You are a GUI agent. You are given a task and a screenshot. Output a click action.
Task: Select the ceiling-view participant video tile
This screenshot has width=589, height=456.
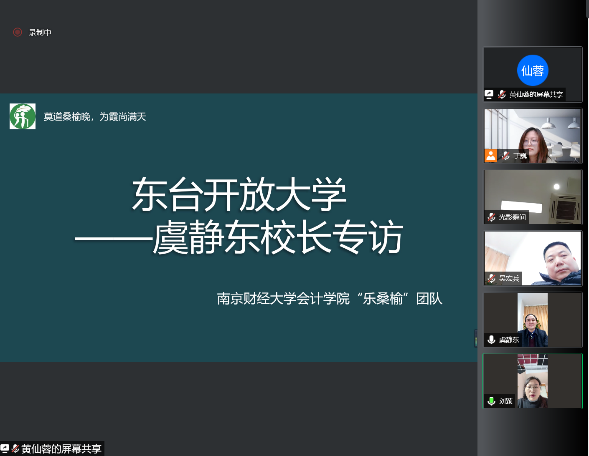(x=532, y=197)
